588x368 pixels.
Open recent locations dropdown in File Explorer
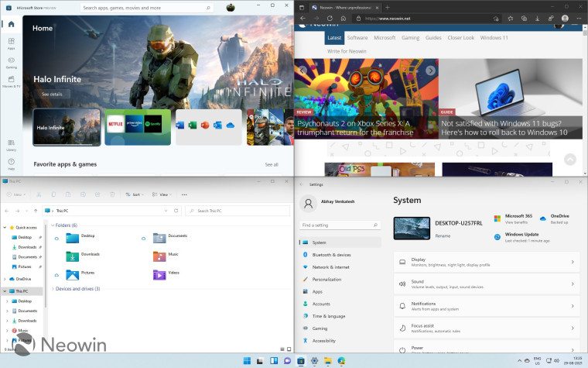[26, 211]
